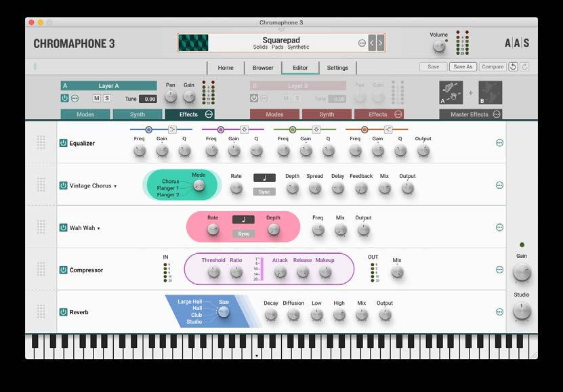
Task: Grab the Reverb drag handle
Action: tap(41, 311)
